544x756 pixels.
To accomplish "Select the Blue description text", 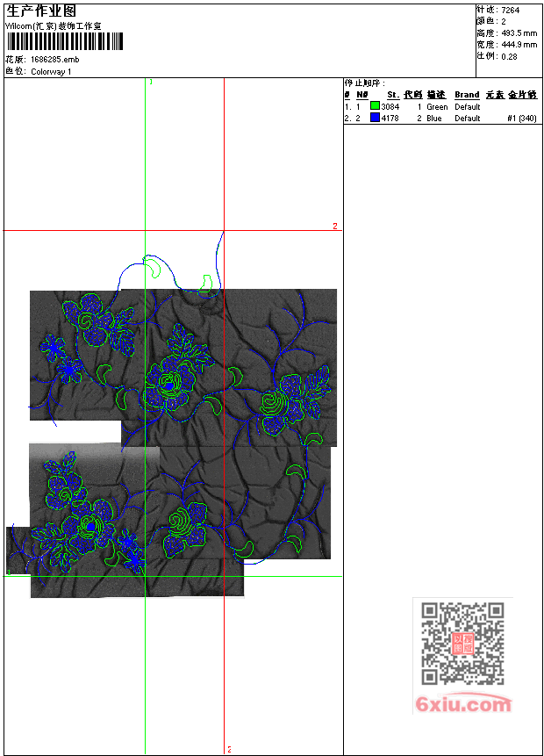I will coord(434,119).
